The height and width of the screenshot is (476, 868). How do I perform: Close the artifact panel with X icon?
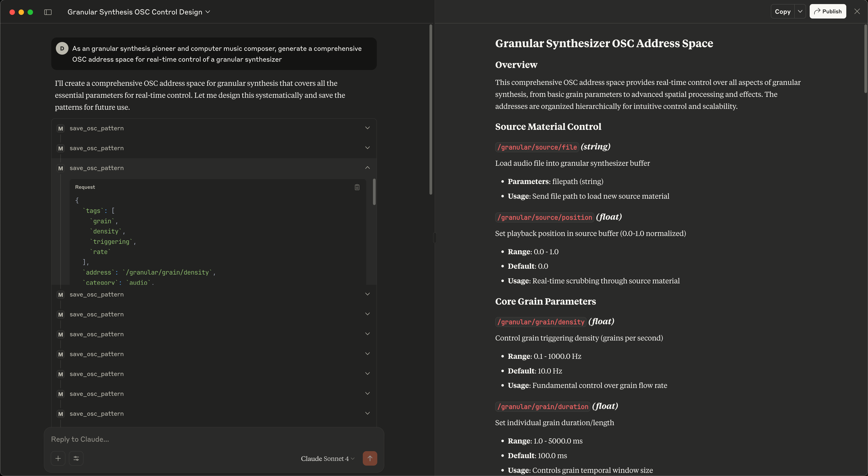click(x=857, y=12)
